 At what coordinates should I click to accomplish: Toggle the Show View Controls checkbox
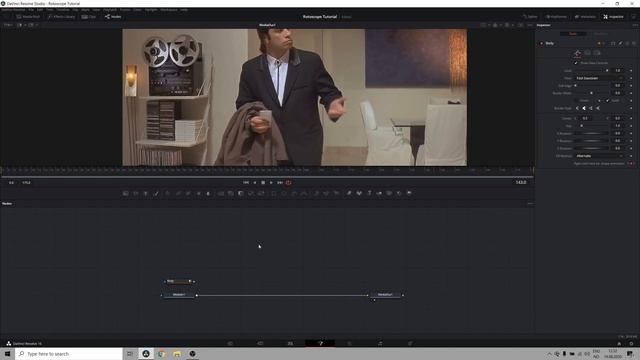576,63
